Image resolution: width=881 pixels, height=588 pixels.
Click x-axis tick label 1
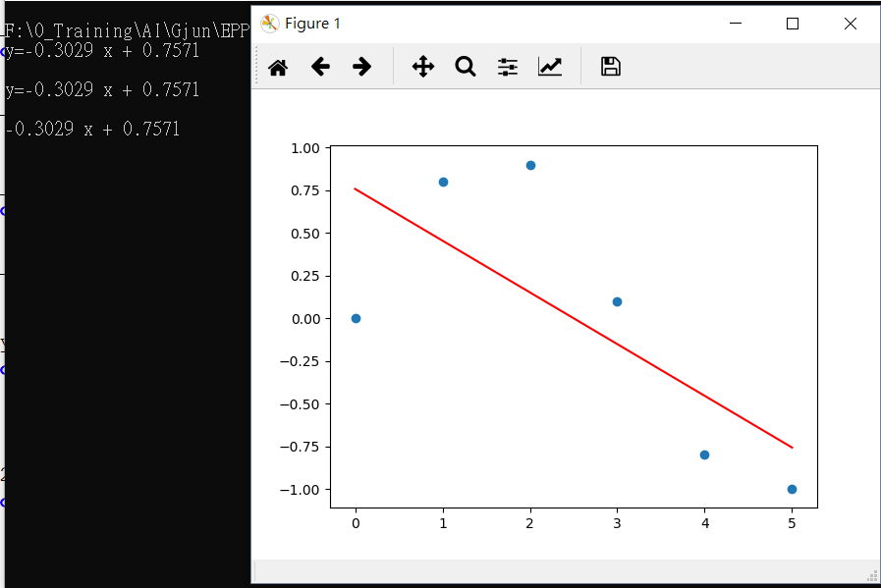(x=443, y=523)
